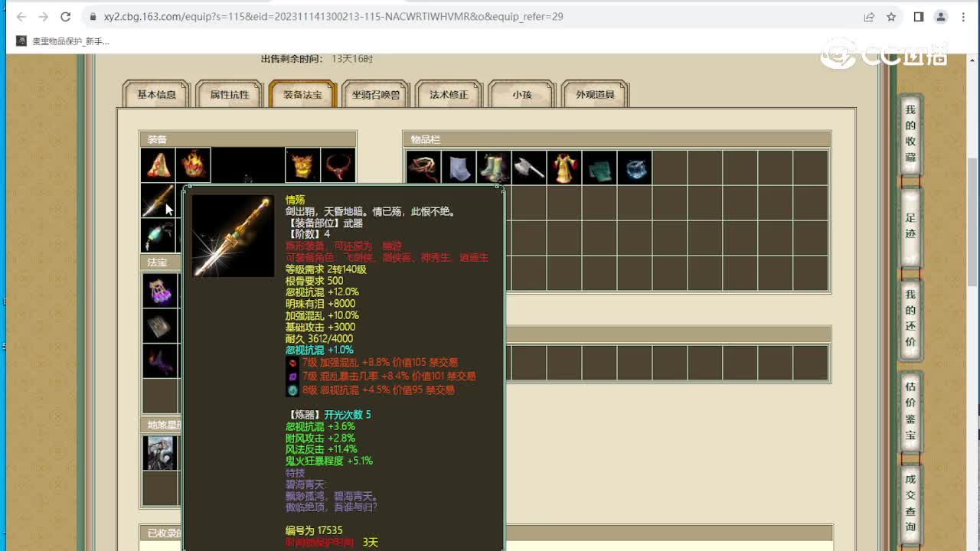Open 估价鉴宝 in the right sidebar

pyautogui.click(x=910, y=411)
